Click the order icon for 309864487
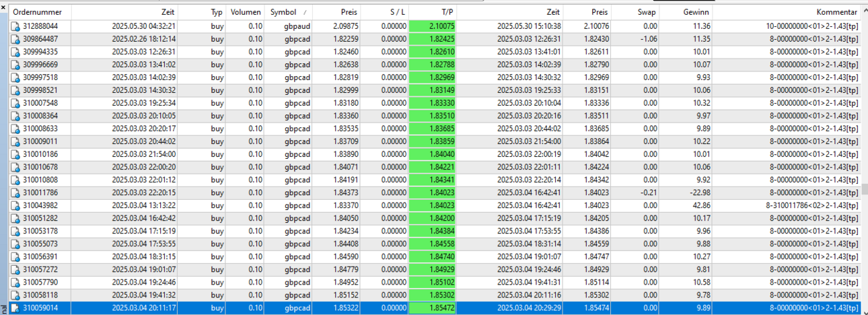 [16, 39]
